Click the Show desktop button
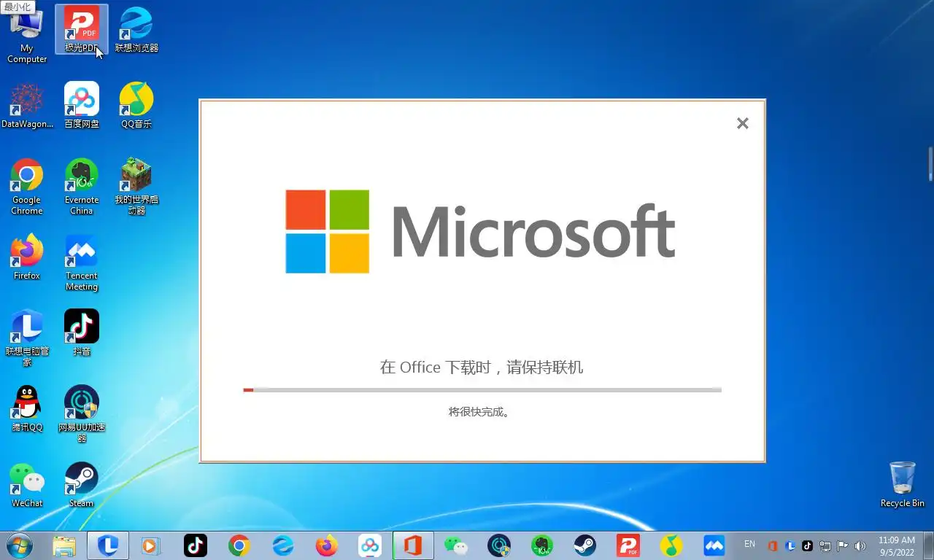The image size is (934, 560). click(x=929, y=545)
